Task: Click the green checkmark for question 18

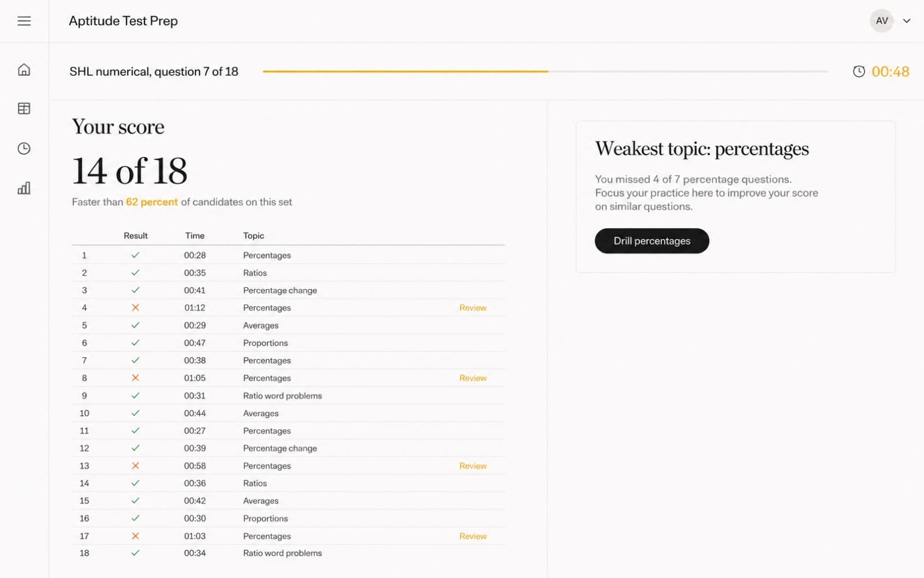Action: click(135, 553)
